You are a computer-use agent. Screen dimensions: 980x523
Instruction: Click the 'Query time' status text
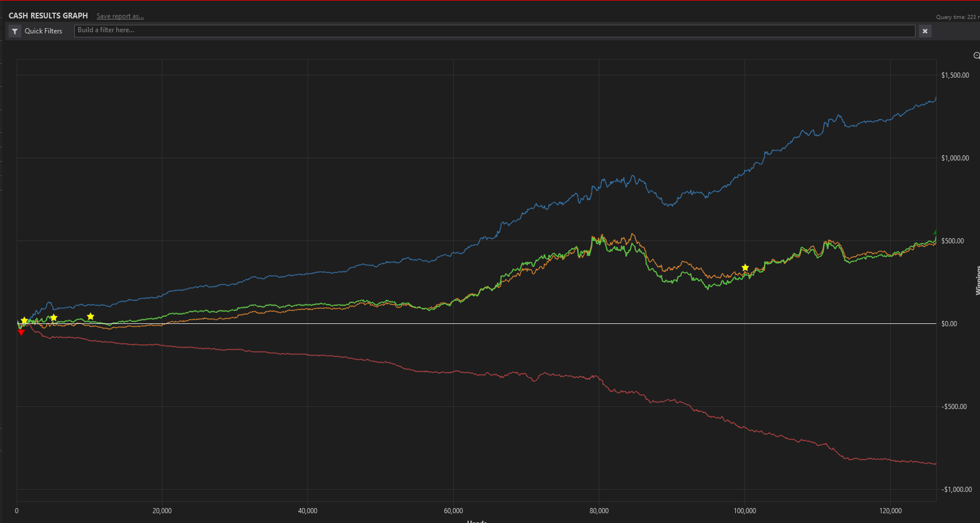[x=958, y=17]
